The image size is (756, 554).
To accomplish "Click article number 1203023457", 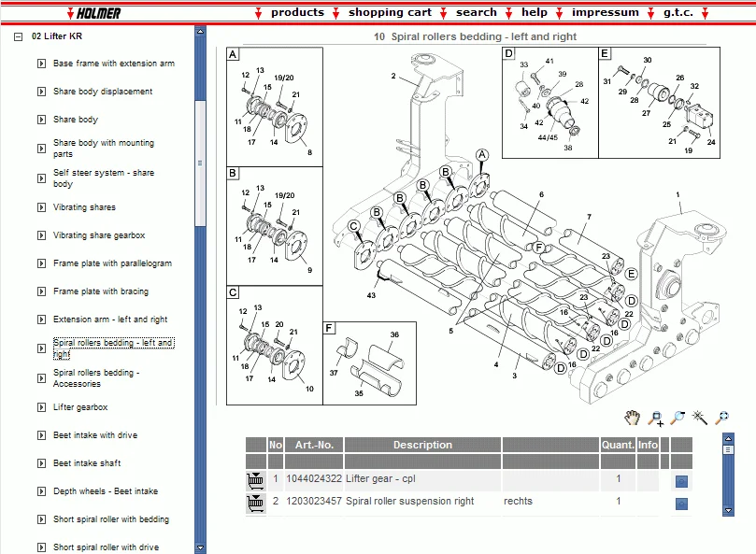I will pos(314,501).
